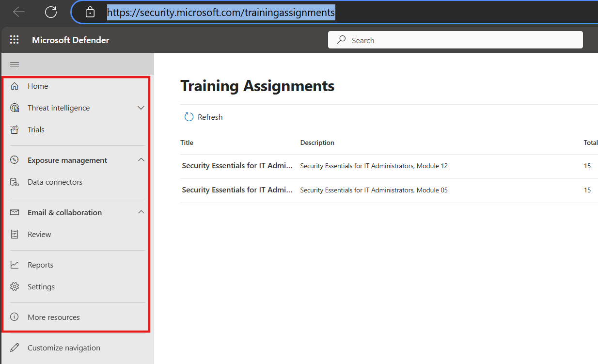Click Customize navigation
Image resolution: width=598 pixels, height=364 pixels.
tap(64, 348)
